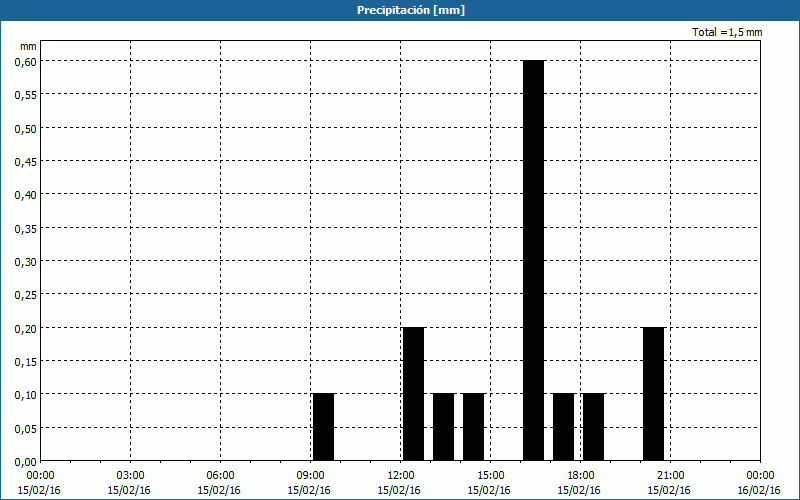Click the 0,20 y-axis label
800x500 pixels.
coord(26,328)
